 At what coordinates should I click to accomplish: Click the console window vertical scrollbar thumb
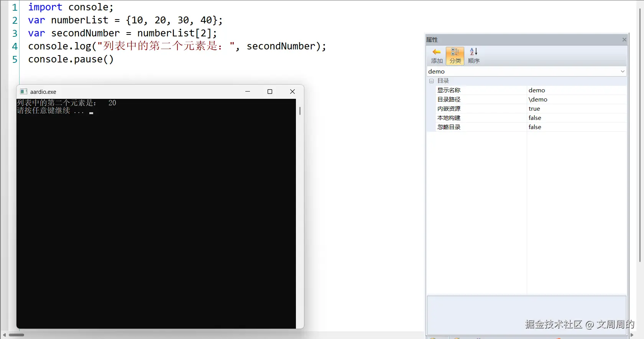[x=300, y=111]
